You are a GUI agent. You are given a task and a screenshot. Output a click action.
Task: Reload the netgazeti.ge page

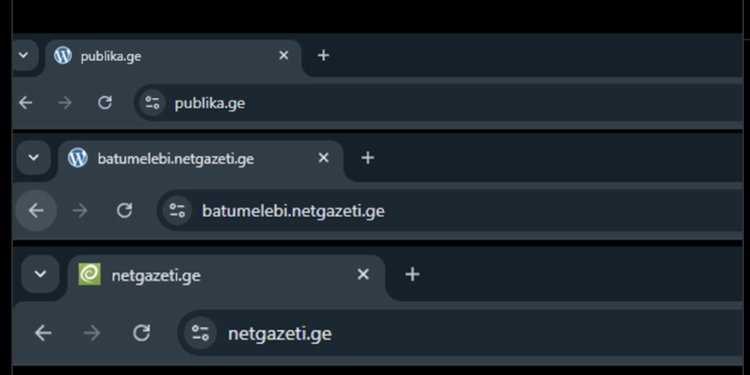[x=142, y=332]
